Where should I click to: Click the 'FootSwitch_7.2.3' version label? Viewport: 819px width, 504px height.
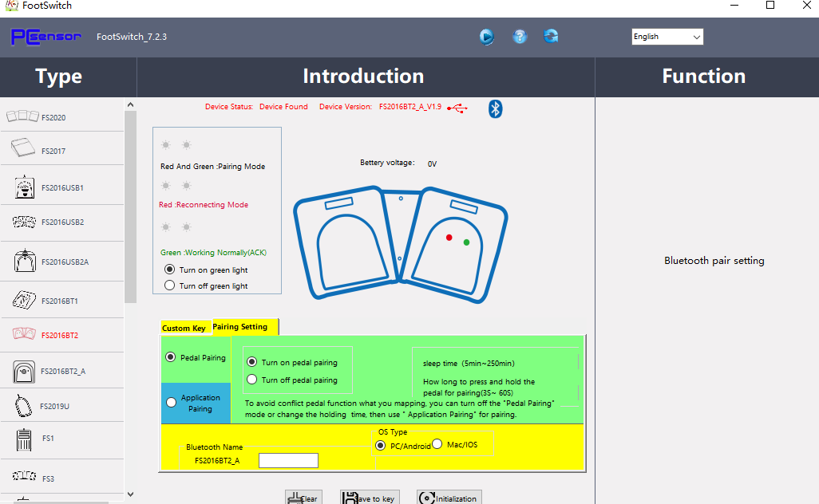coord(132,37)
